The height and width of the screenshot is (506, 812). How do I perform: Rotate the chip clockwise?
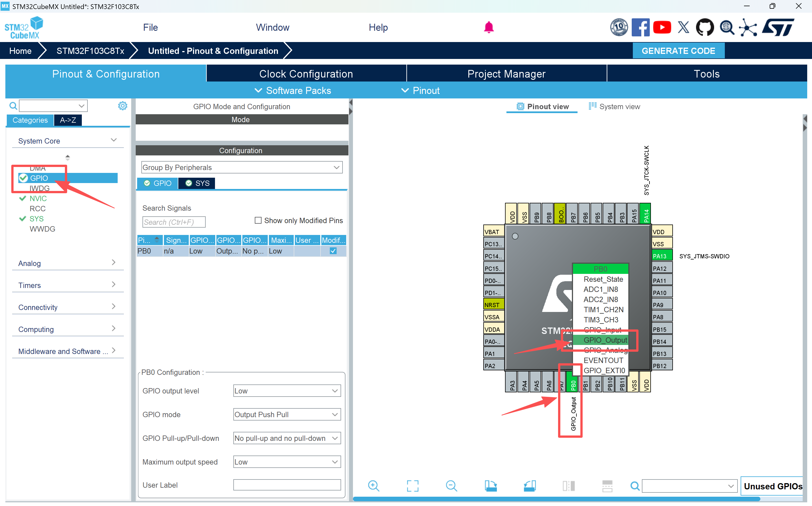(491, 486)
